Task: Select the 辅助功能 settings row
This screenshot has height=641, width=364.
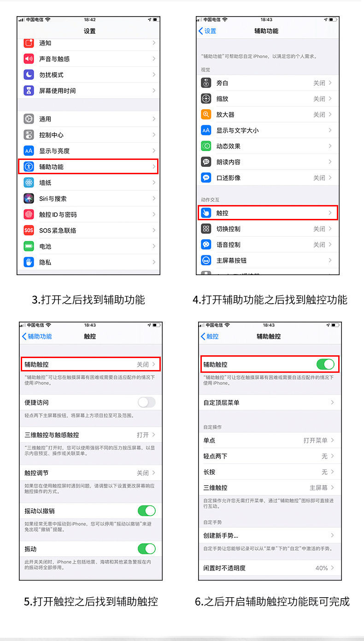Action: click(88, 167)
